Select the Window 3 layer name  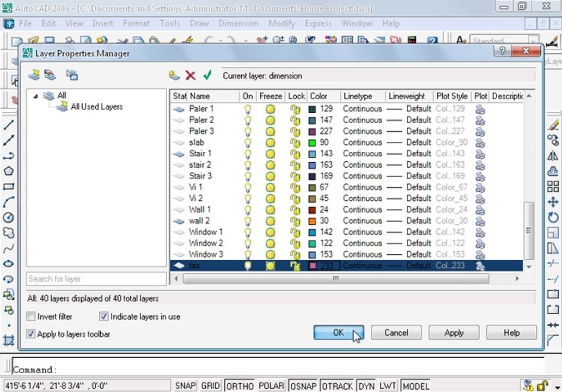(206, 254)
